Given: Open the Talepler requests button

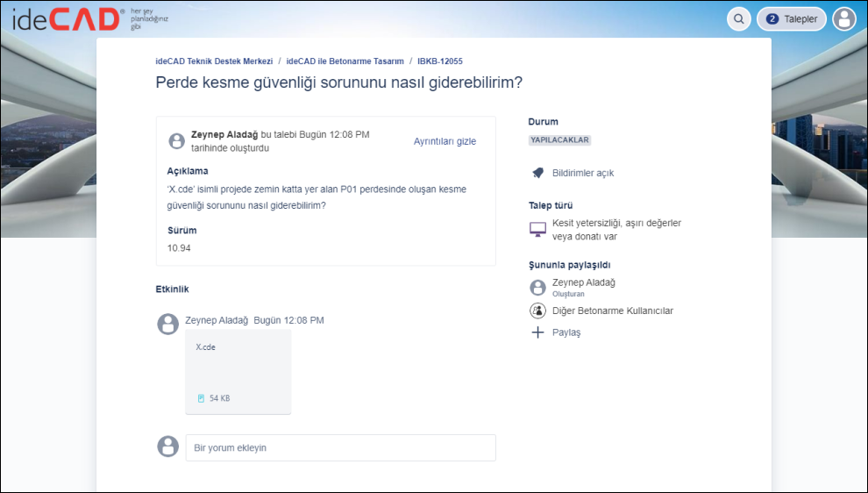Looking at the screenshot, I should (792, 18).
